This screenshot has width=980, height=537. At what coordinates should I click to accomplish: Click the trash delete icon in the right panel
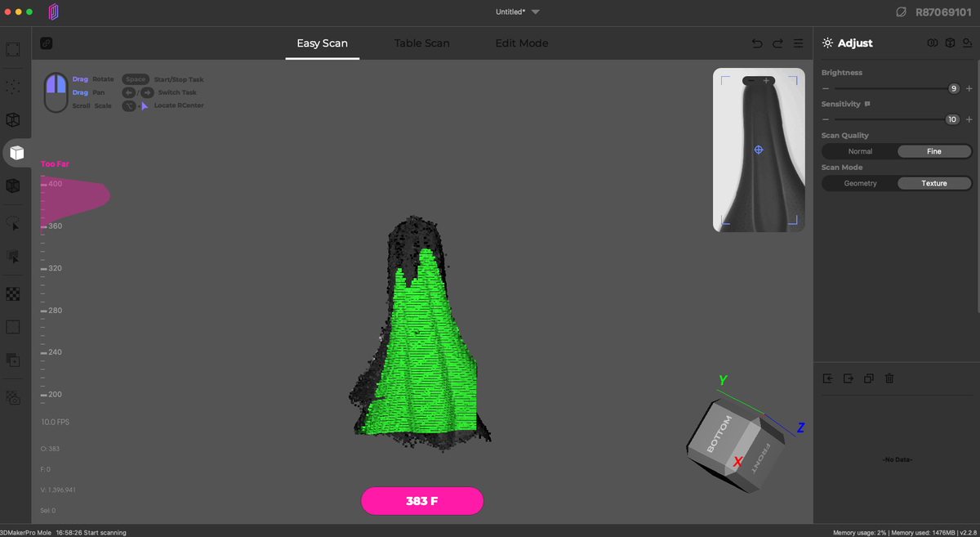tap(889, 378)
